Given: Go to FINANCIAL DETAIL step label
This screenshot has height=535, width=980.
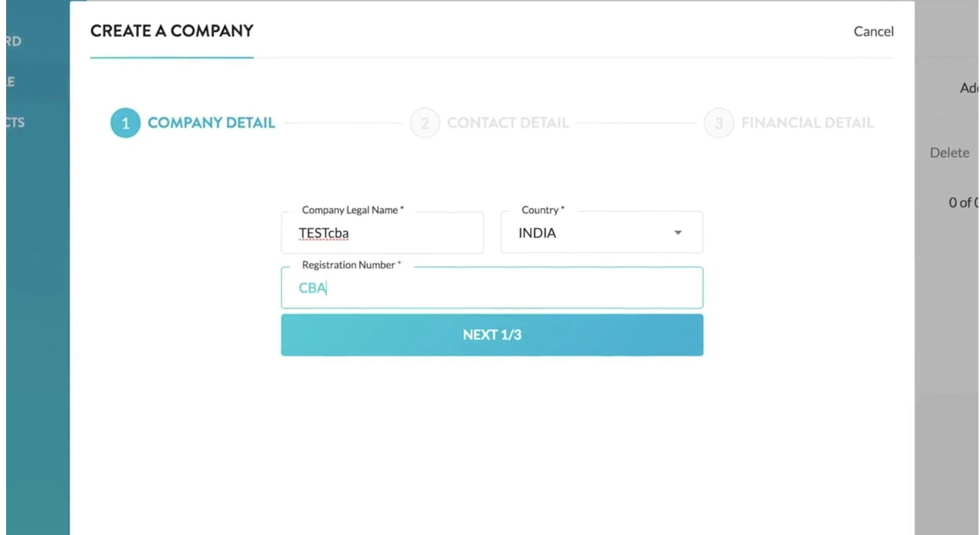Looking at the screenshot, I should pyautogui.click(x=807, y=123).
